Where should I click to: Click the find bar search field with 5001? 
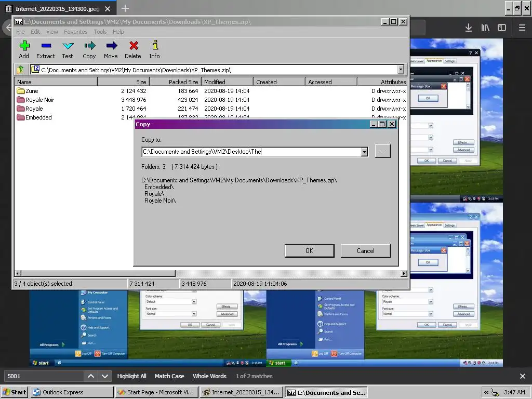(x=44, y=376)
